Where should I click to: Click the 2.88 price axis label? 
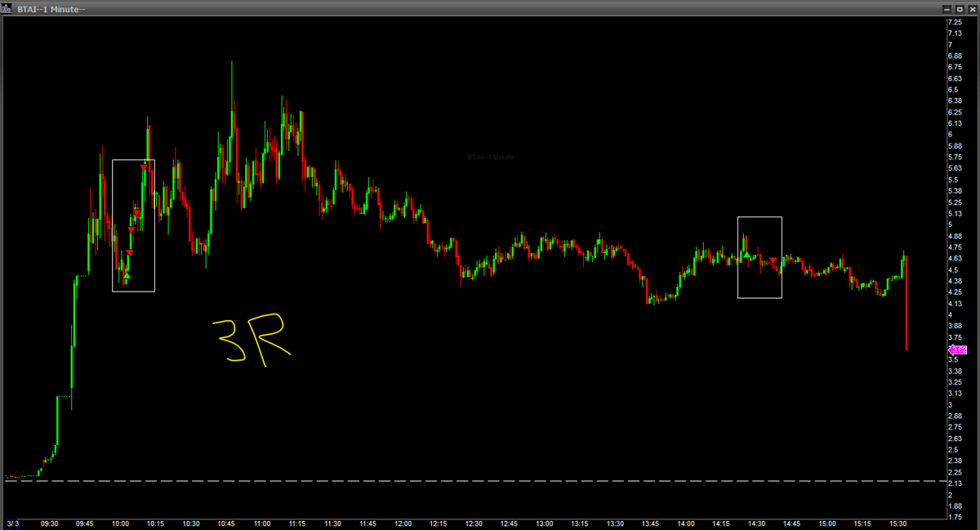[954, 416]
